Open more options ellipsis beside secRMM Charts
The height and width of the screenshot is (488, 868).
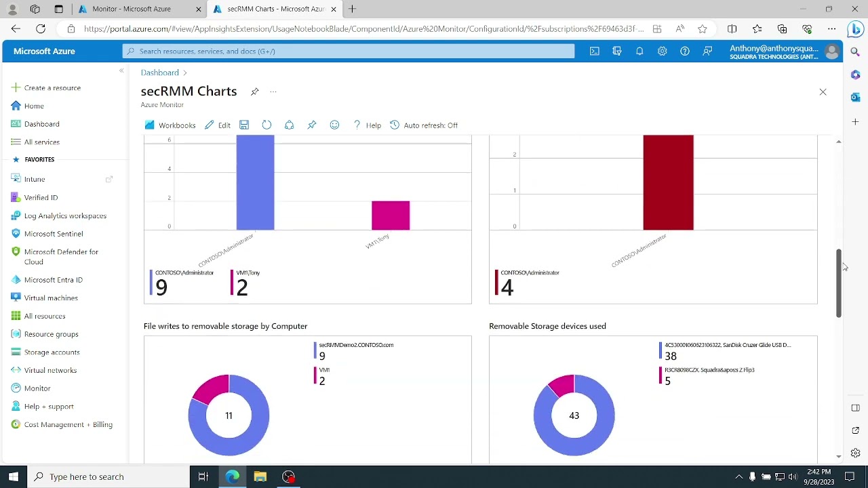[x=273, y=91]
